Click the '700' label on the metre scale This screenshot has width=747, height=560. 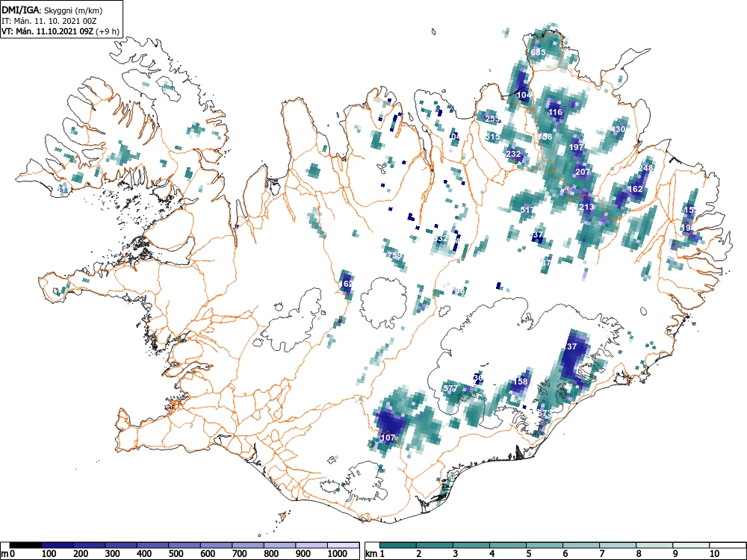240,554
